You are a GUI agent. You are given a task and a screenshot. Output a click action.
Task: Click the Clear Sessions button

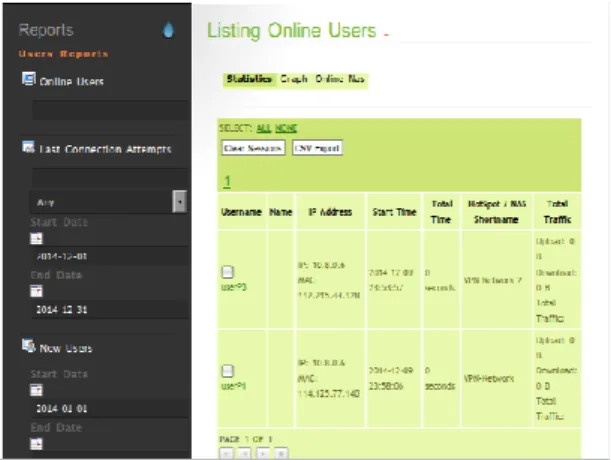pyautogui.click(x=253, y=148)
